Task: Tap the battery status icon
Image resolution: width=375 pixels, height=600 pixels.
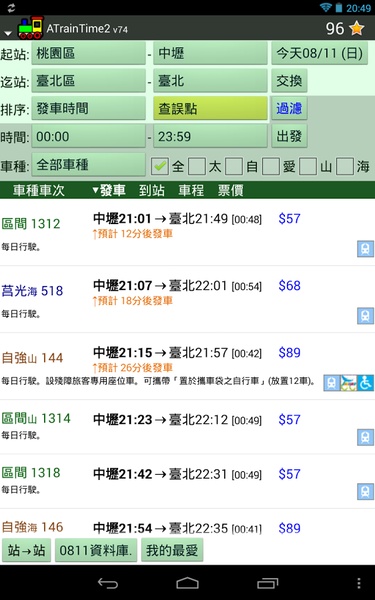Action: [339, 8]
